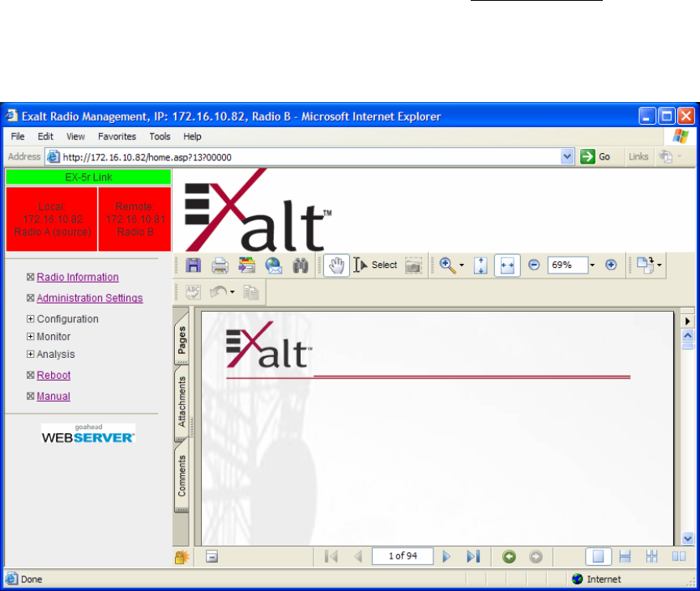
Task: Open search with the binoculars icon
Action: pos(301,266)
